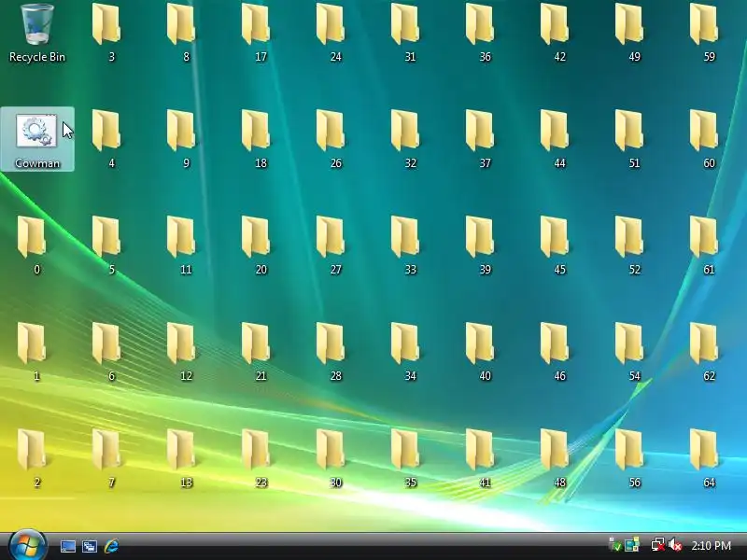Click the tray icon beside the network icon
The image size is (747, 560).
(x=632, y=545)
